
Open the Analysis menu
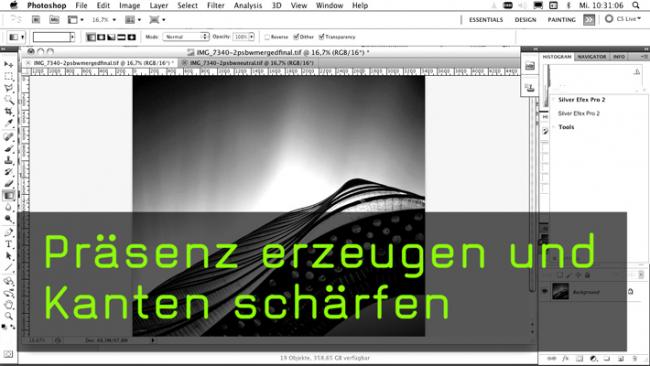(x=248, y=5)
